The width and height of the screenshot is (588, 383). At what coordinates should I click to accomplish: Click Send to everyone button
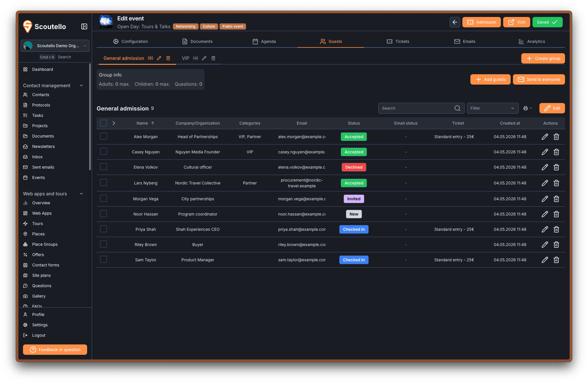539,79
